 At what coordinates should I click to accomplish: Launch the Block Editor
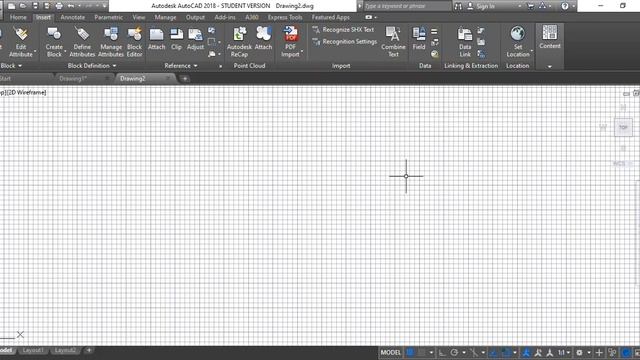click(134, 42)
